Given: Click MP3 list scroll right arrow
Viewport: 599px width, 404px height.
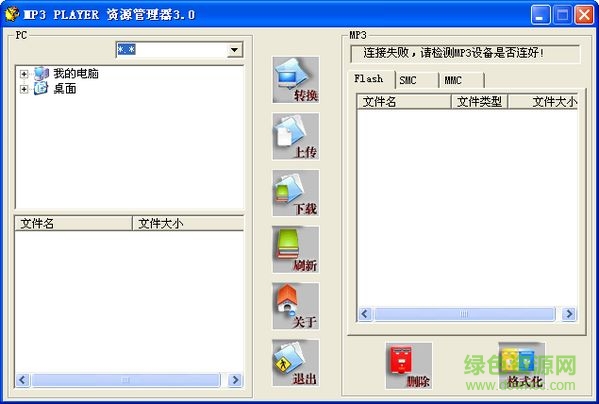Looking at the screenshot, I should tap(569, 314).
